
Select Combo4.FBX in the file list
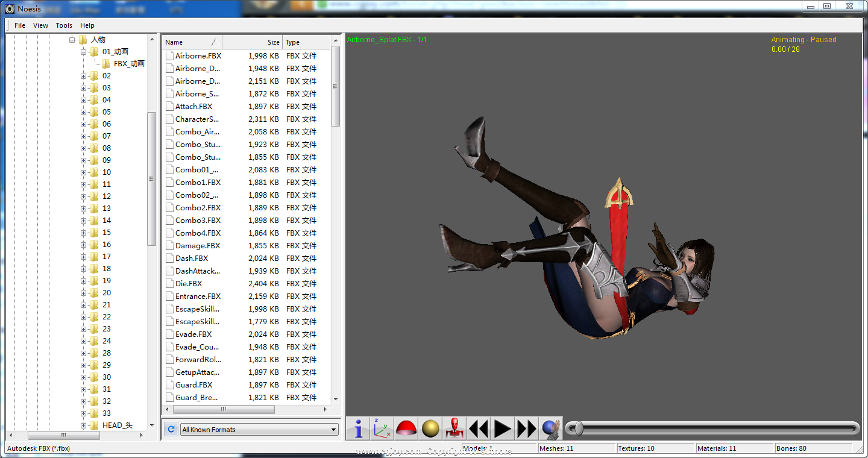[198, 233]
